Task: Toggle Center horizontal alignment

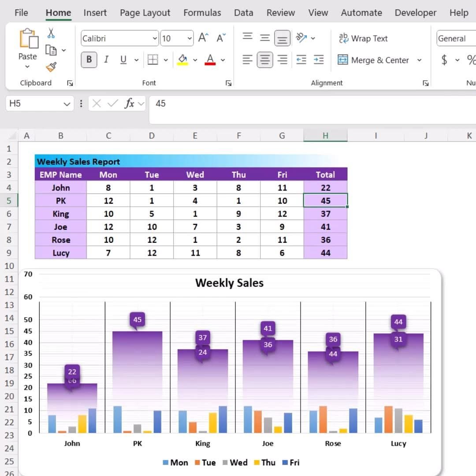Action: pyautogui.click(x=265, y=59)
